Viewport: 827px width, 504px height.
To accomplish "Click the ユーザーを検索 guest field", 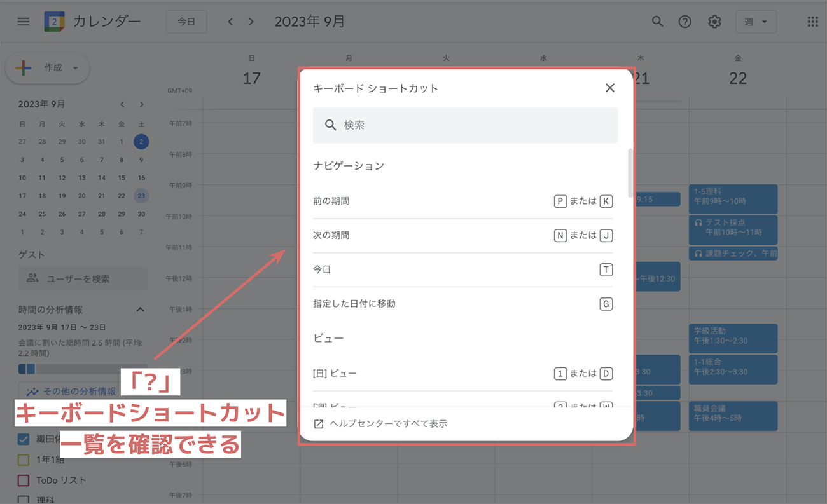I will pyautogui.click(x=83, y=278).
